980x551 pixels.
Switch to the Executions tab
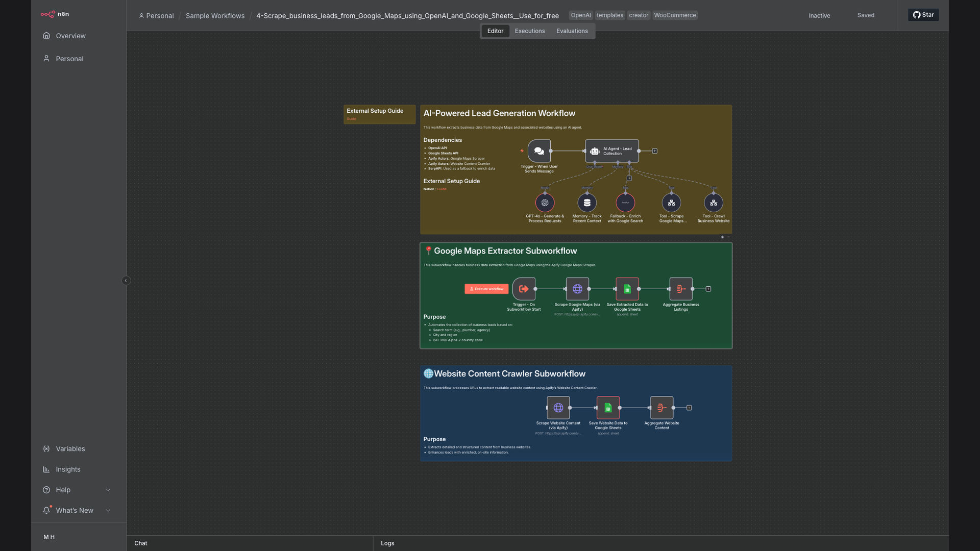pyautogui.click(x=530, y=31)
